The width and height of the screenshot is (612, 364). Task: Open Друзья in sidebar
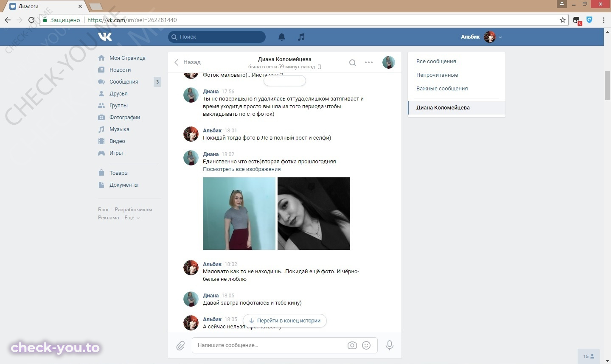coord(118,94)
